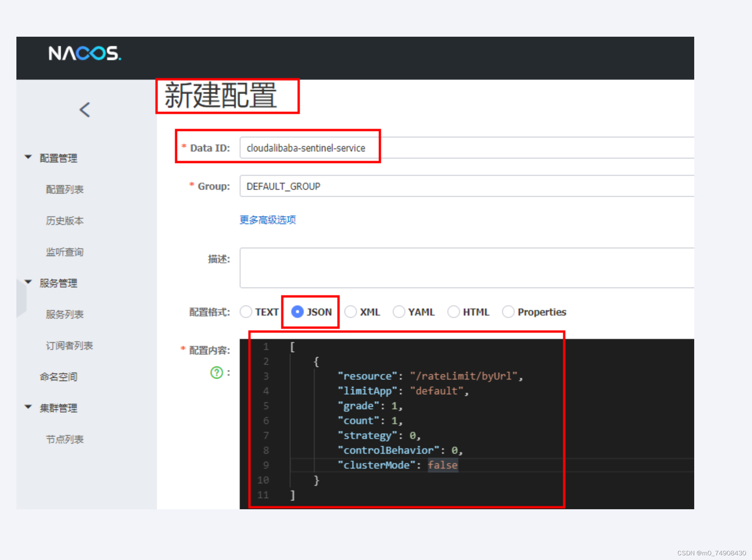Select the JSON format radio button
752x560 pixels.
298,312
